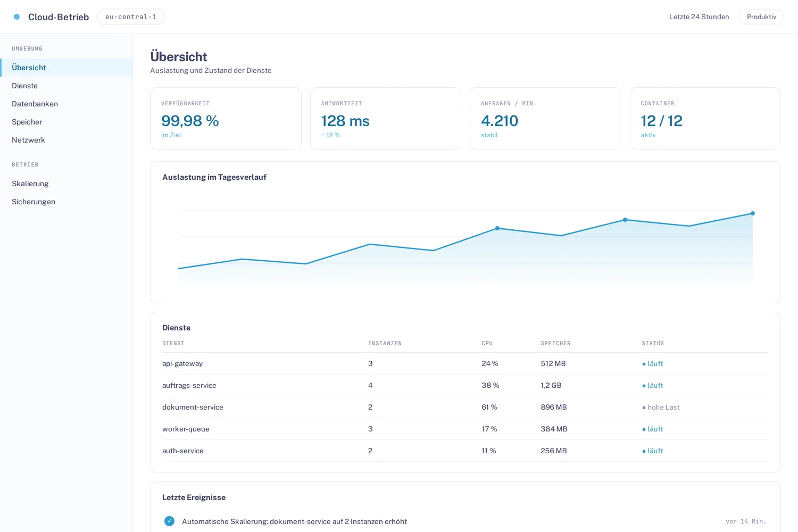Open the Übersicht sidebar item

point(66,68)
